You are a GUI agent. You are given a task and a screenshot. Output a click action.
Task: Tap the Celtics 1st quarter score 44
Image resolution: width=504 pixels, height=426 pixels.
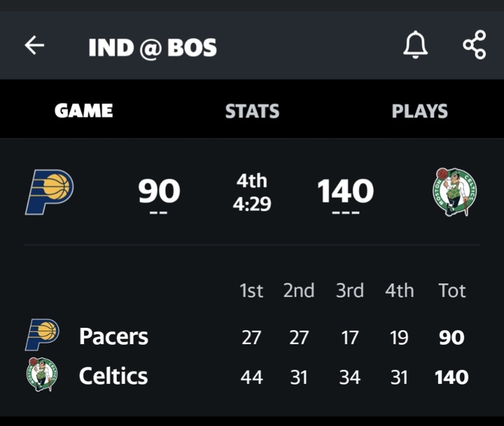coord(251,377)
